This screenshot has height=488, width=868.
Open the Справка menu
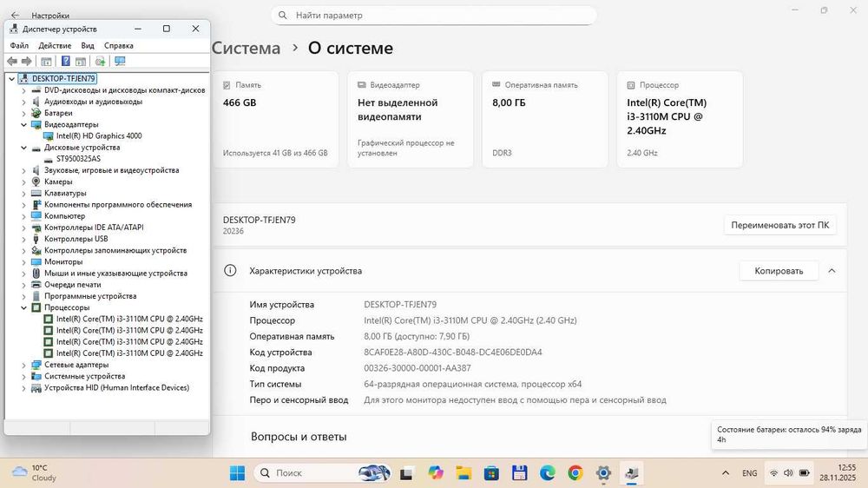coord(118,45)
